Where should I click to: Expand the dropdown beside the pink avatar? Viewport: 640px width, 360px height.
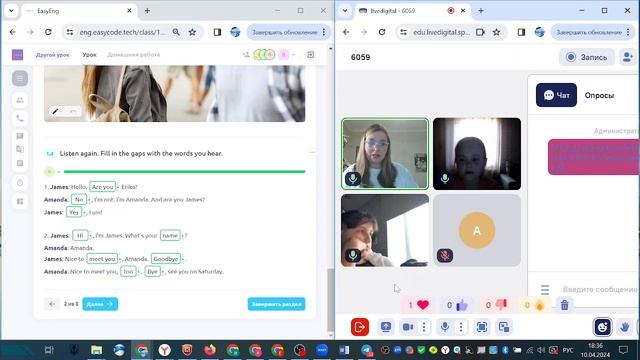click(293, 55)
